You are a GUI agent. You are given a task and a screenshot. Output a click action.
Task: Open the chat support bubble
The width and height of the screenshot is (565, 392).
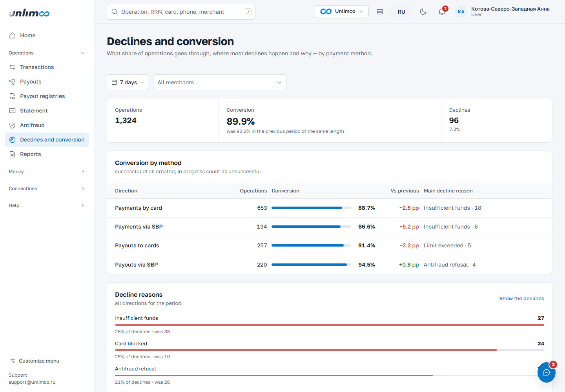(x=546, y=372)
